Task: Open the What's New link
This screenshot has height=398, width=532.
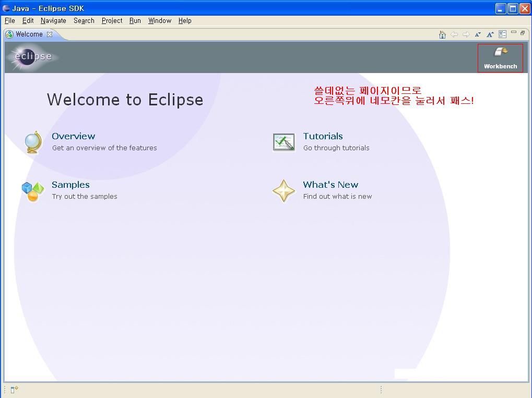Action: click(330, 185)
